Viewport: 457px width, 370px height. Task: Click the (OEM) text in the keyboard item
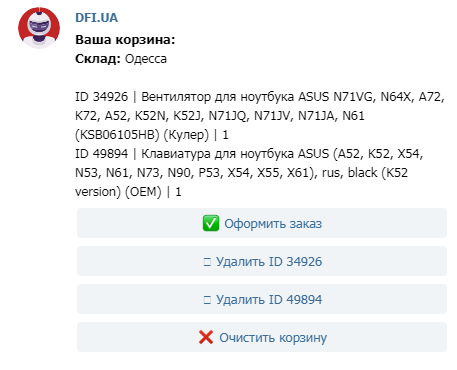(x=143, y=192)
